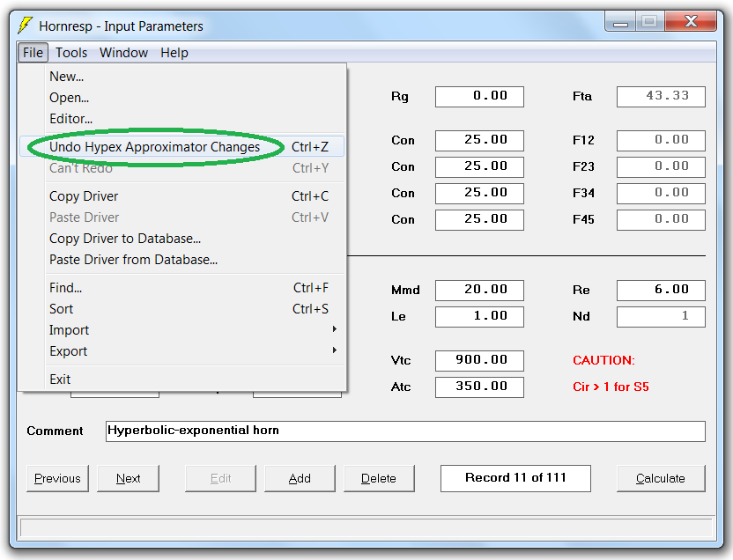Click the F34 value field
733x560 pixels.
coord(661,194)
